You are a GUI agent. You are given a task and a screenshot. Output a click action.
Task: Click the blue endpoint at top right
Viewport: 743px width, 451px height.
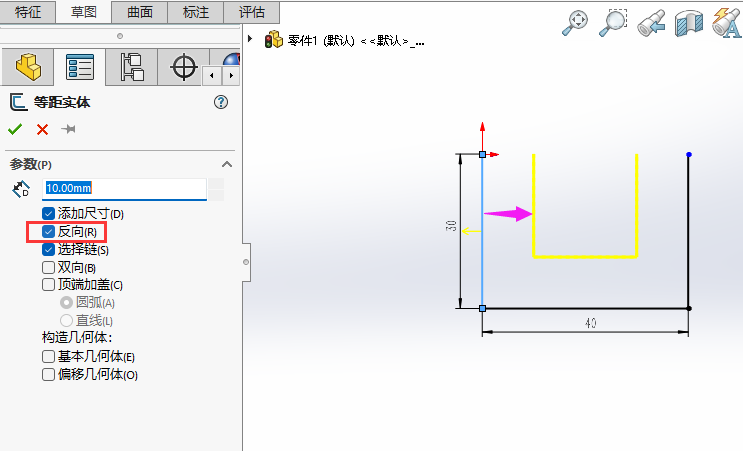689,154
